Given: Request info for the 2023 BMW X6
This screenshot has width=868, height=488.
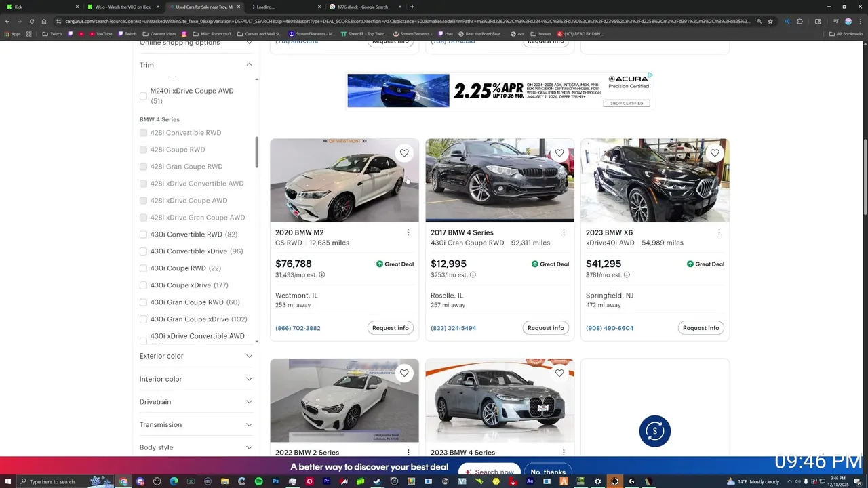Looking at the screenshot, I should [x=701, y=328].
